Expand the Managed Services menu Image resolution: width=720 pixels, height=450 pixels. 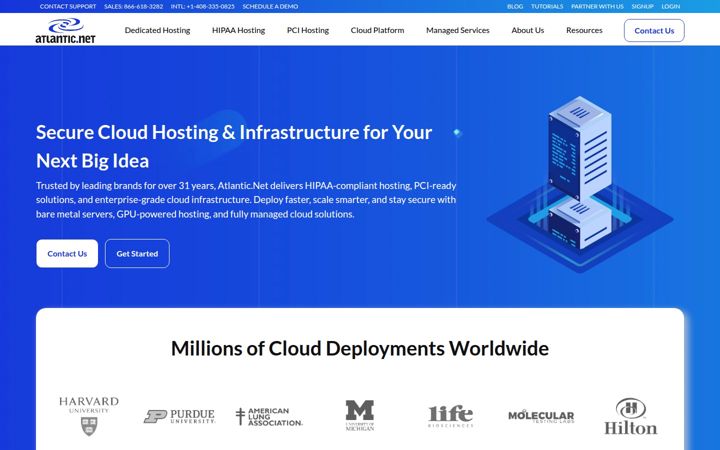click(x=458, y=30)
